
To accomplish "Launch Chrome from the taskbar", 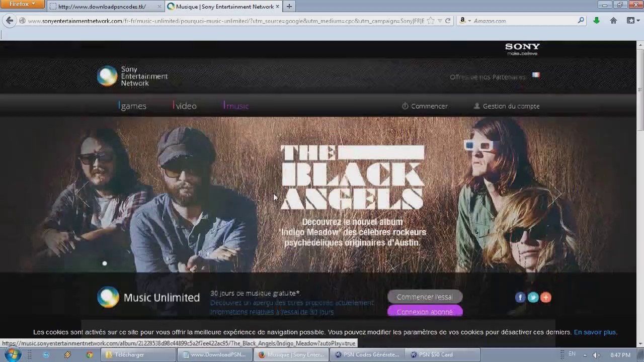I will (89, 354).
